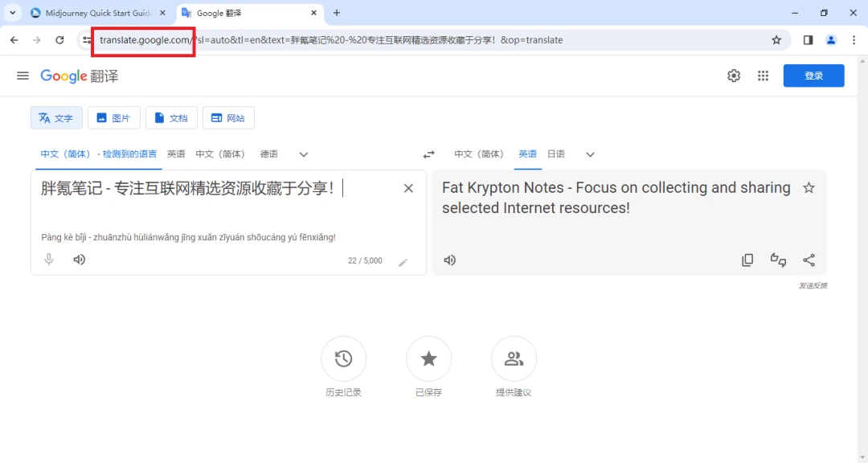Bookmark this page with the star
Screen dimensions: 868x463
coord(776,40)
